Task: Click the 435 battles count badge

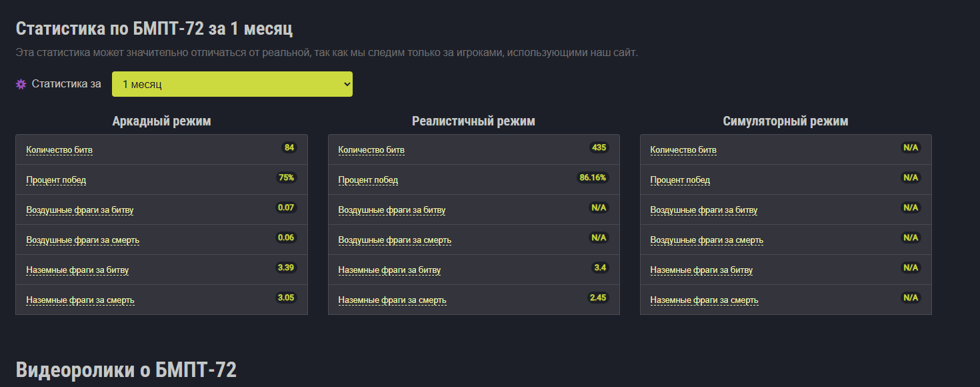Action: click(599, 147)
